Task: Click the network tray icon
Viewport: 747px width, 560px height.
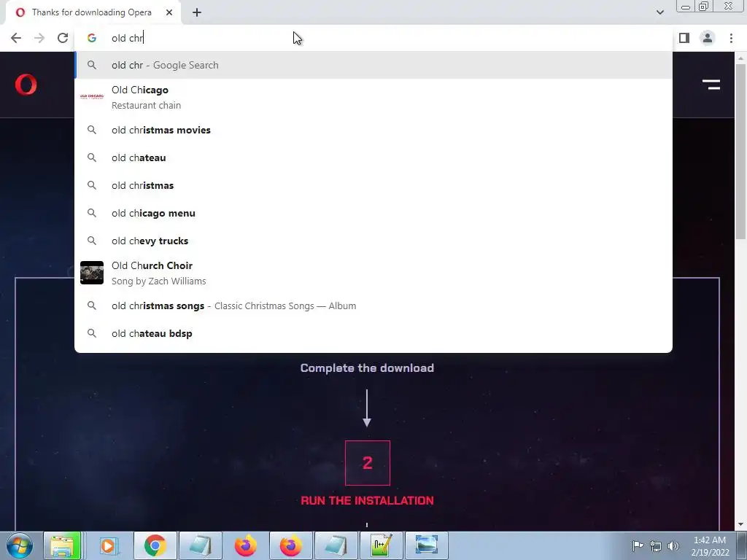Action: click(x=656, y=545)
